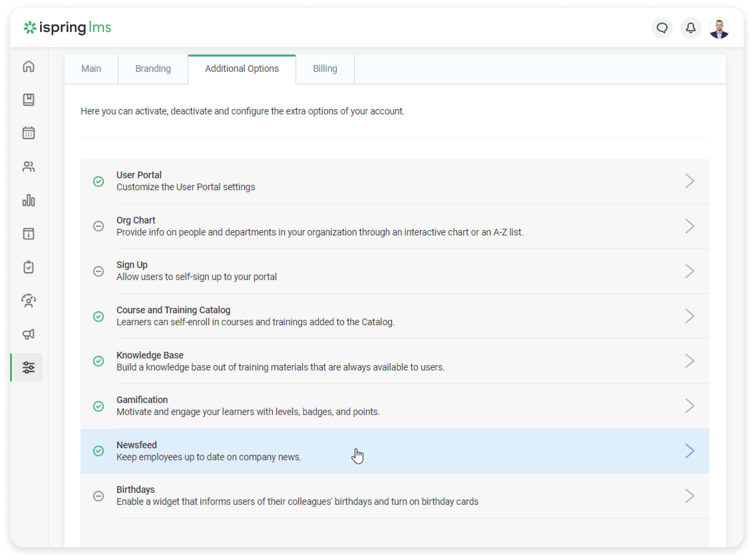Switch to the Branding tab
Screen dimensions: 754x560
click(153, 69)
